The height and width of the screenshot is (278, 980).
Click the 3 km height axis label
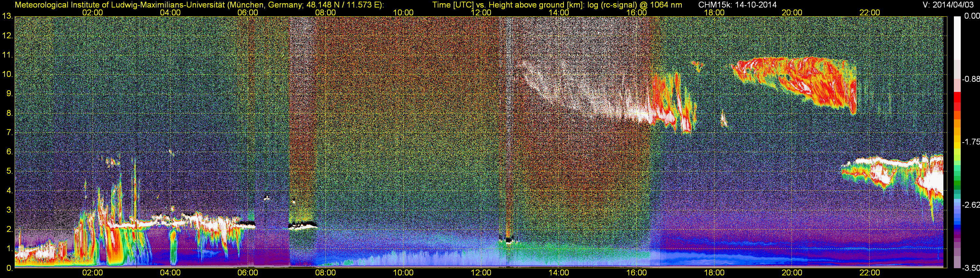[9, 210]
